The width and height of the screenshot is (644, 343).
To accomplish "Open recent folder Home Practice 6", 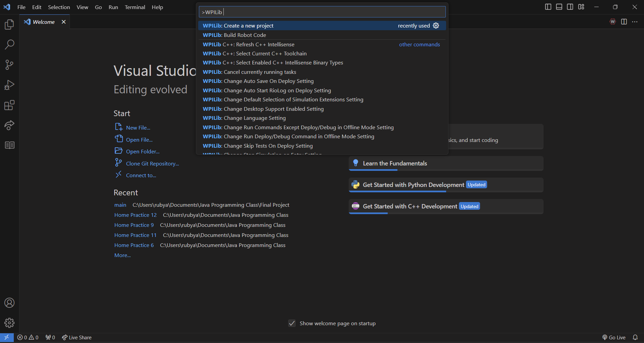I will 134,245.
